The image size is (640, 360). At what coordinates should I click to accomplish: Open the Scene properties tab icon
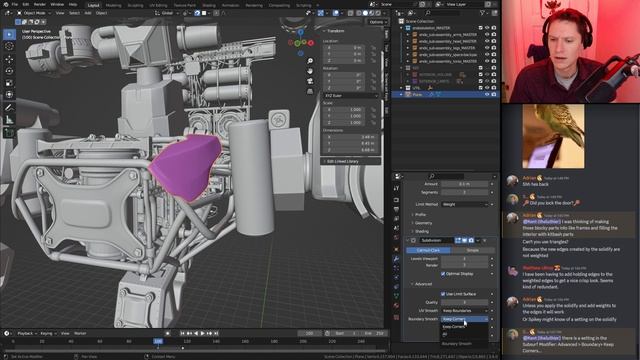tap(396, 228)
